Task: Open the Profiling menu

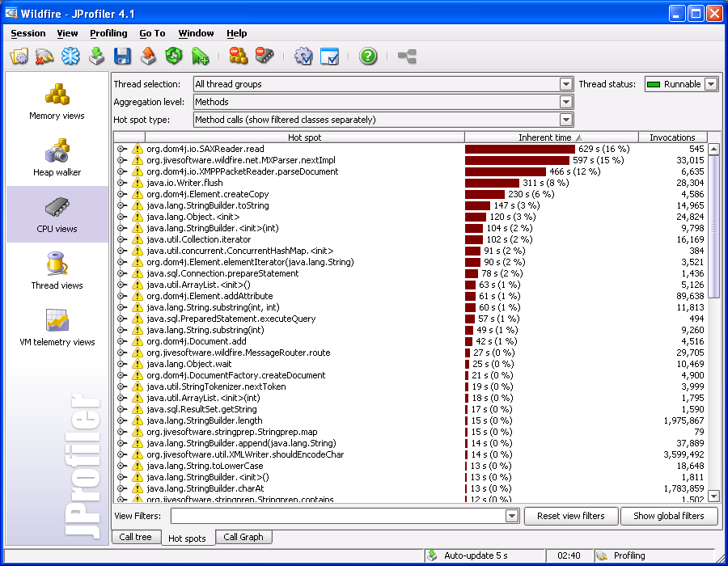Action: coord(108,33)
